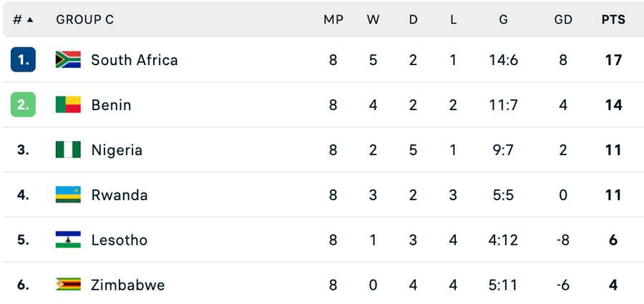
Task: Select the W column header
Action: pos(373,20)
